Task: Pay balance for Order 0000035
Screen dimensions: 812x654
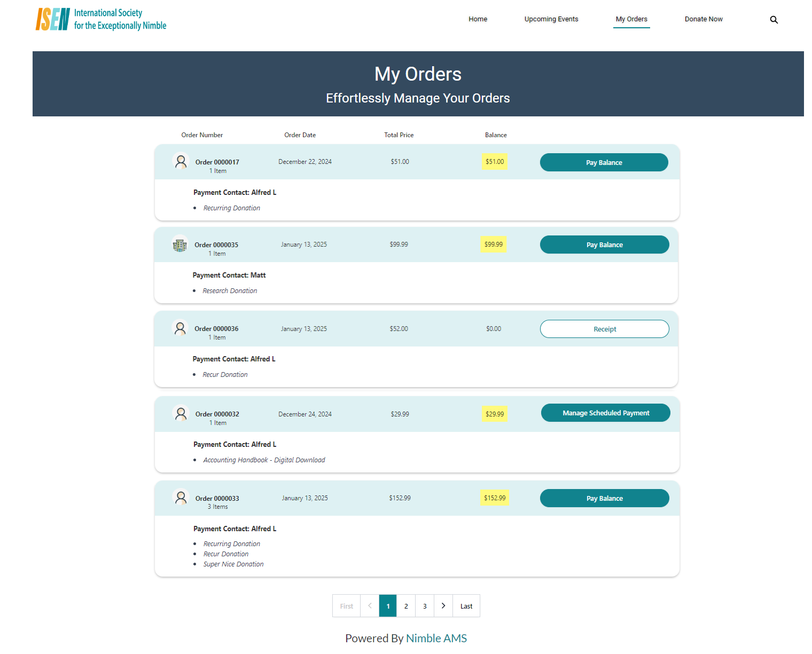Action: coord(604,245)
